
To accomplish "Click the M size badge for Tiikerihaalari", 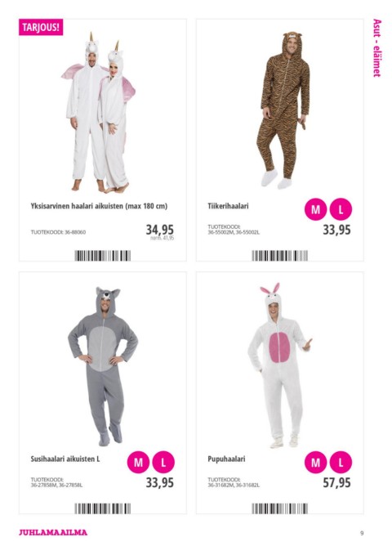I will tap(315, 209).
